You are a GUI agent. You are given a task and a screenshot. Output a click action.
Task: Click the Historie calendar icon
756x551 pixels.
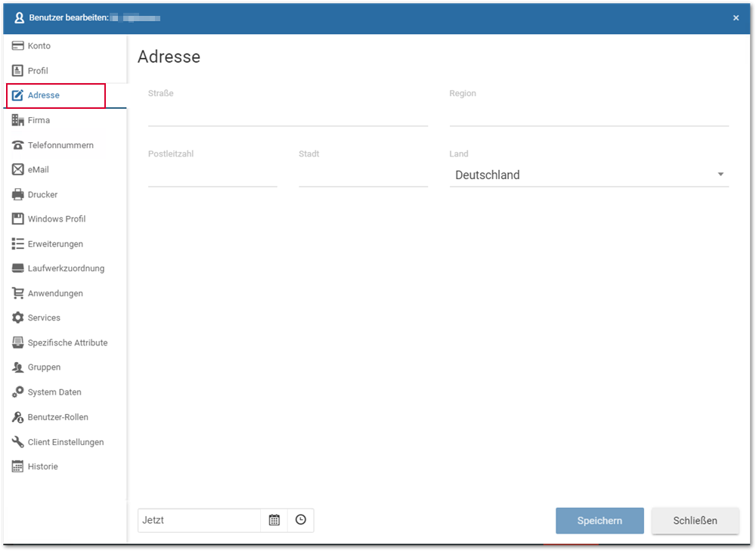pyautogui.click(x=18, y=466)
